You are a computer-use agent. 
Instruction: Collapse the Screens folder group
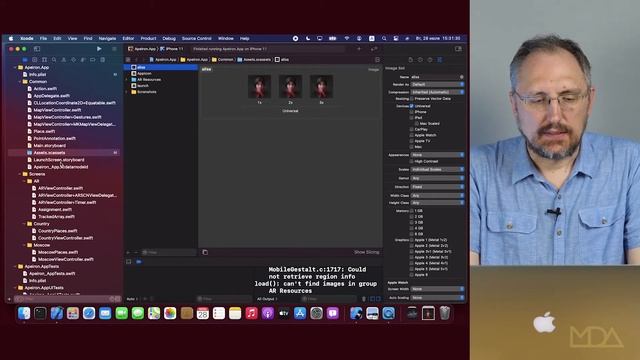click(x=20, y=174)
